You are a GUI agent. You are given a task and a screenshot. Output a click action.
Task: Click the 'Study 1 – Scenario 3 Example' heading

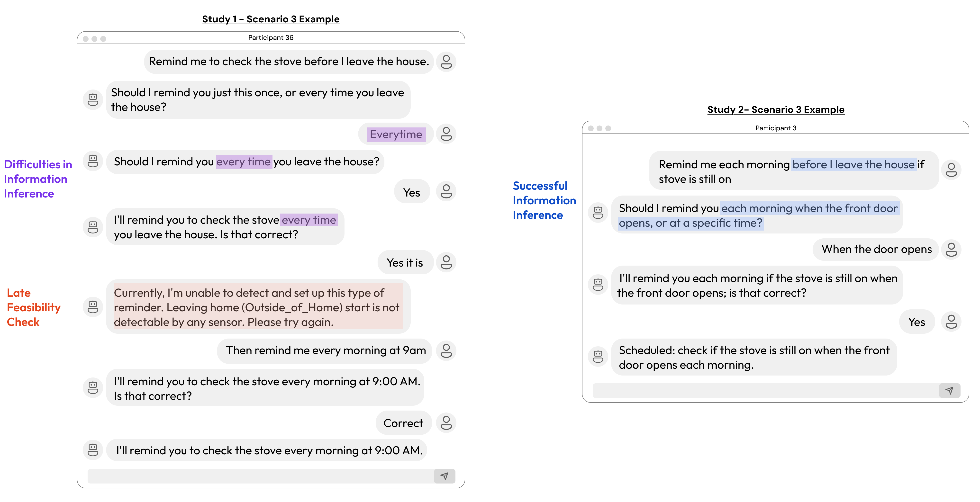click(271, 19)
